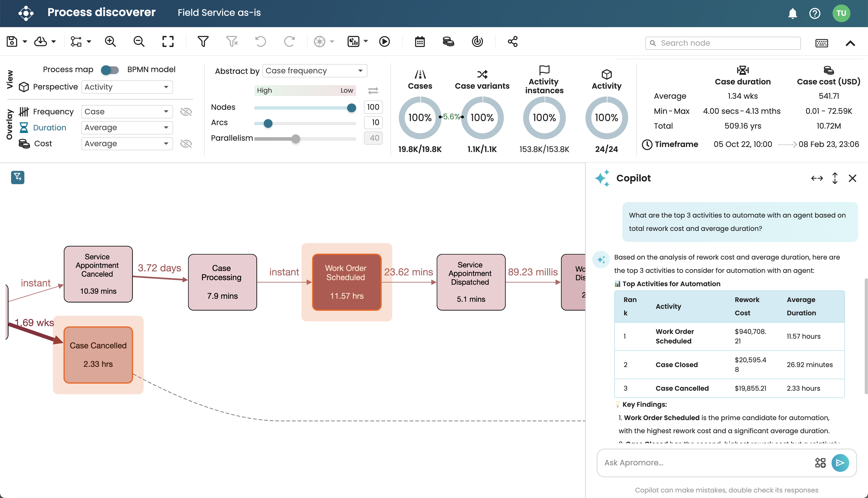Viewport: 868px width, 498px height.
Task: Share the log with share icon
Action: (512, 42)
